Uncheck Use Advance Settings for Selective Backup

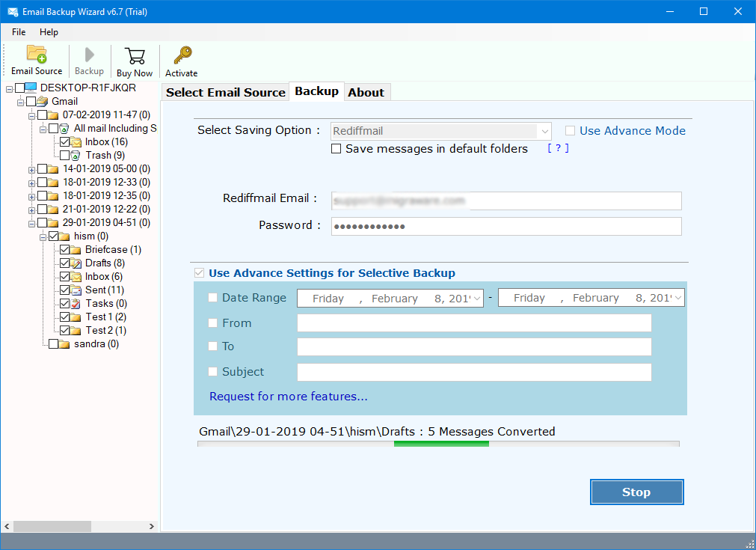(x=199, y=273)
